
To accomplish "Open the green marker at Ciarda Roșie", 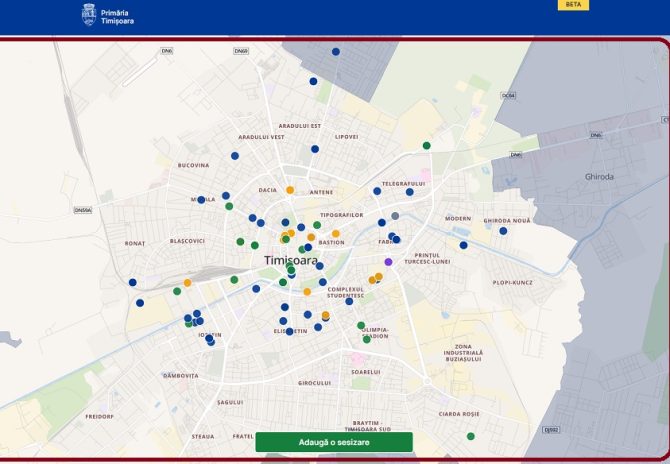I will pos(470,436).
